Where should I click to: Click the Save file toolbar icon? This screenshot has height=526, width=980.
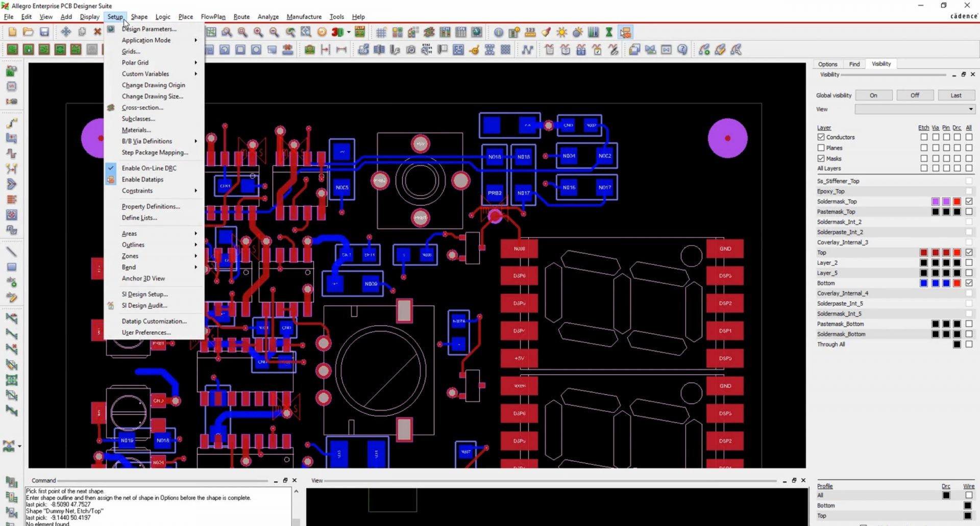pos(44,32)
